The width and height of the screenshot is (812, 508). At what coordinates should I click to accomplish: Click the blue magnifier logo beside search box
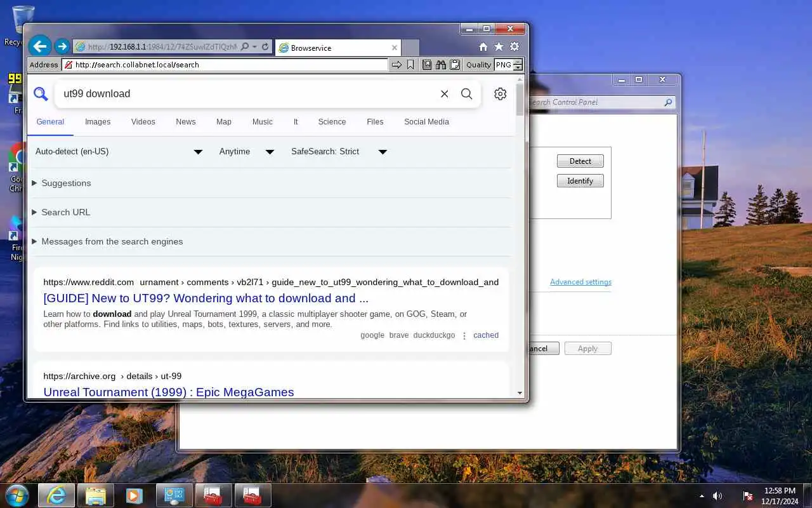(x=41, y=94)
